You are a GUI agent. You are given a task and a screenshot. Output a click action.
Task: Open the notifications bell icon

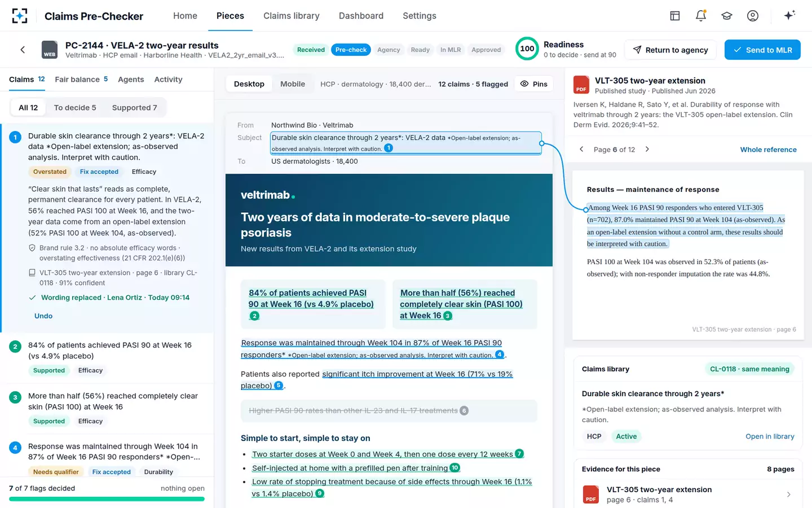pyautogui.click(x=701, y=16)
